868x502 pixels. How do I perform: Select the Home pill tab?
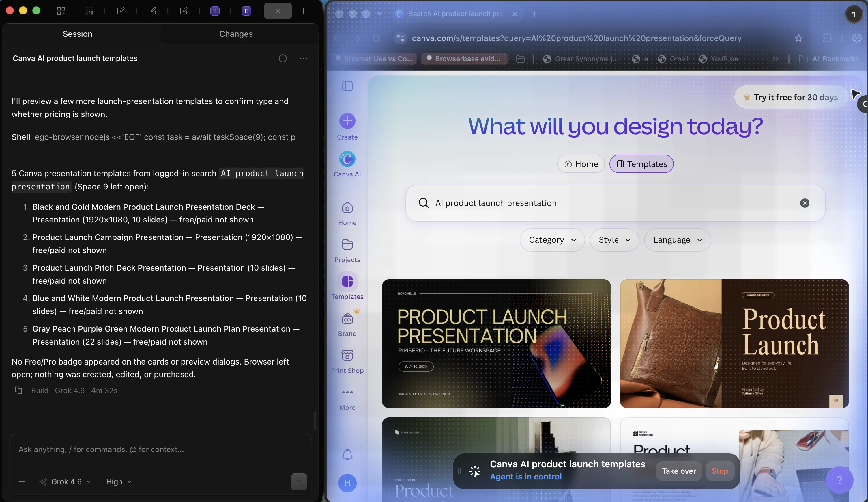(581, 164)
